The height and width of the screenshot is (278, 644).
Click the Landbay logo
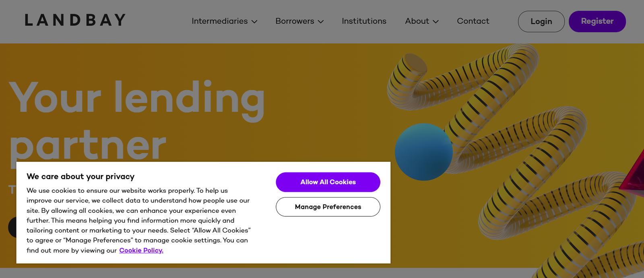tap(75, 20)
